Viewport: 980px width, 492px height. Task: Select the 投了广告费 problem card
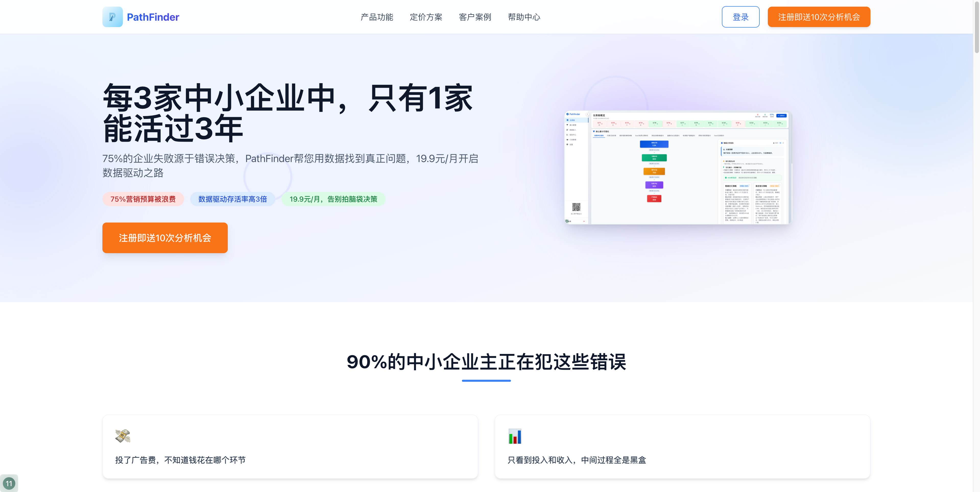290,446
